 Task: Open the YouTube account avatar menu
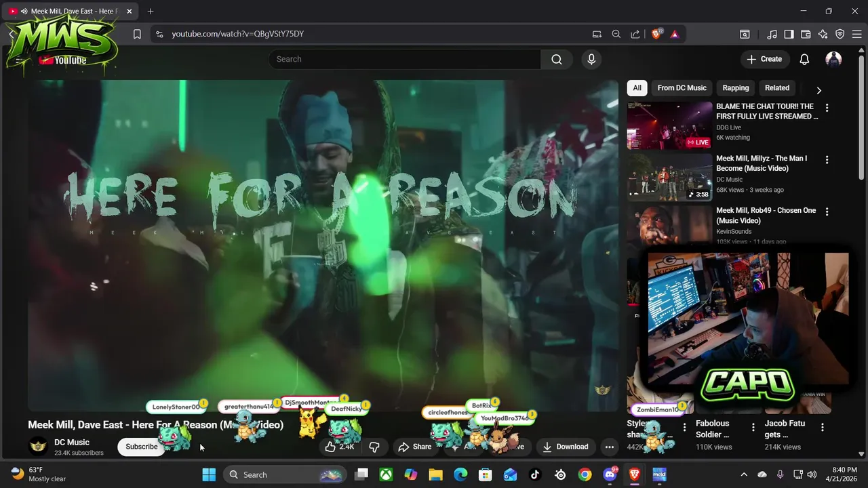pyautogui.click(x=833, y=59)
